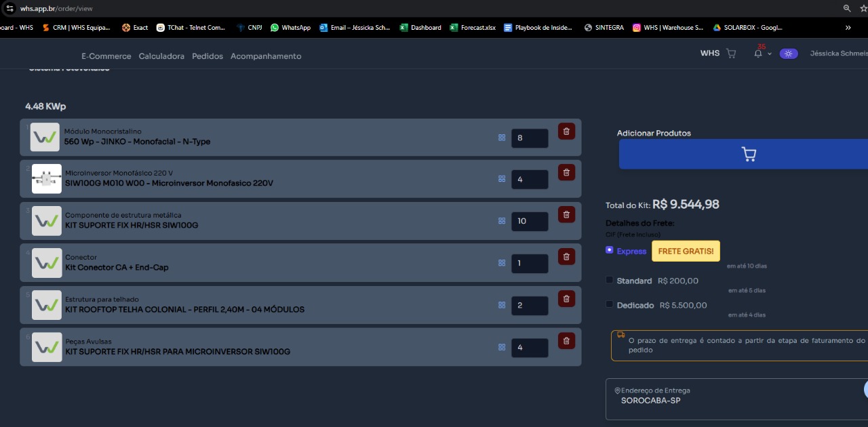Click grid icon next to KIT SUPORTE FIX HR/HSR SIW100G
The image size is (868, 427).
click(502, 221)
